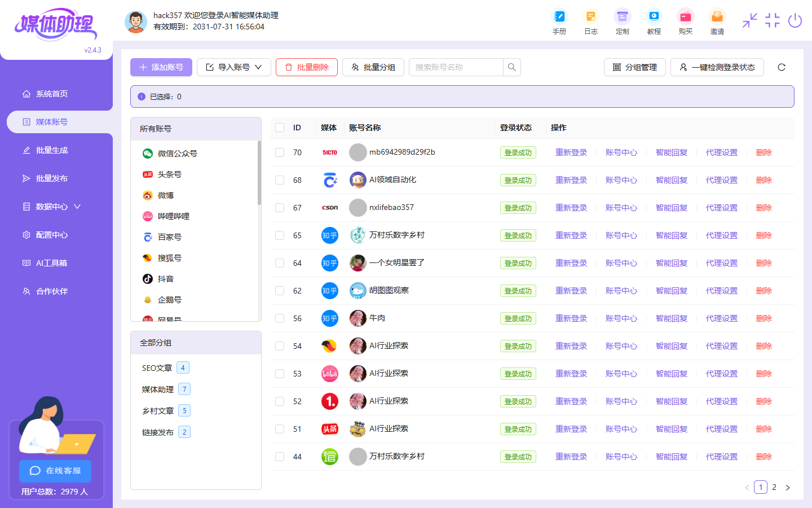Check the checkbox for account ID 70

click(280, 152)
